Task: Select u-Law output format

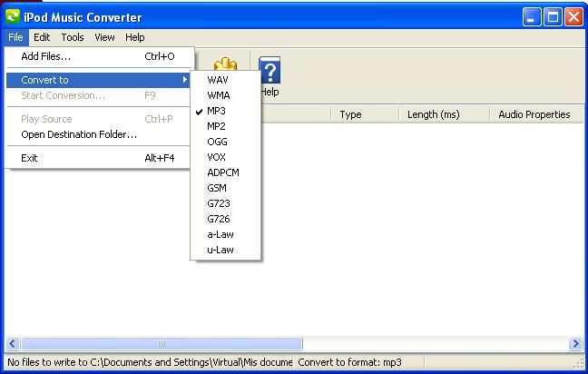Action: 225,250
